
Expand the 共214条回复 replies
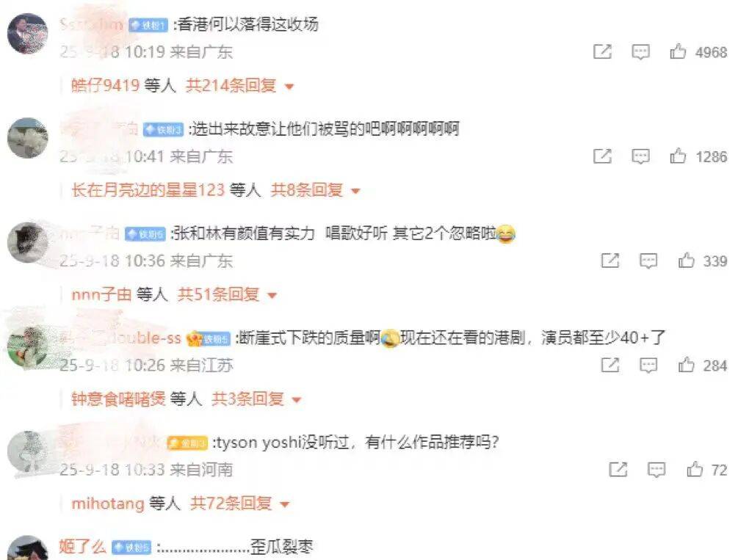[x=239, y=86]
